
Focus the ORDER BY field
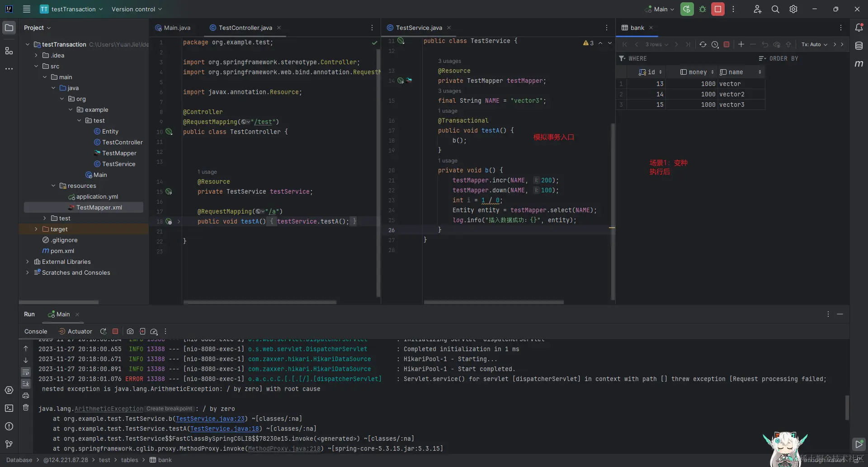pos(804,58)
